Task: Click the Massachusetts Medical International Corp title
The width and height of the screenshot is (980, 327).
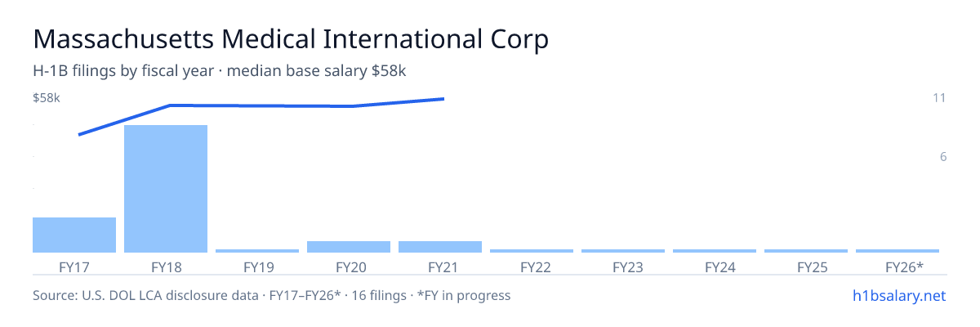Action: [x=291, y=38]
